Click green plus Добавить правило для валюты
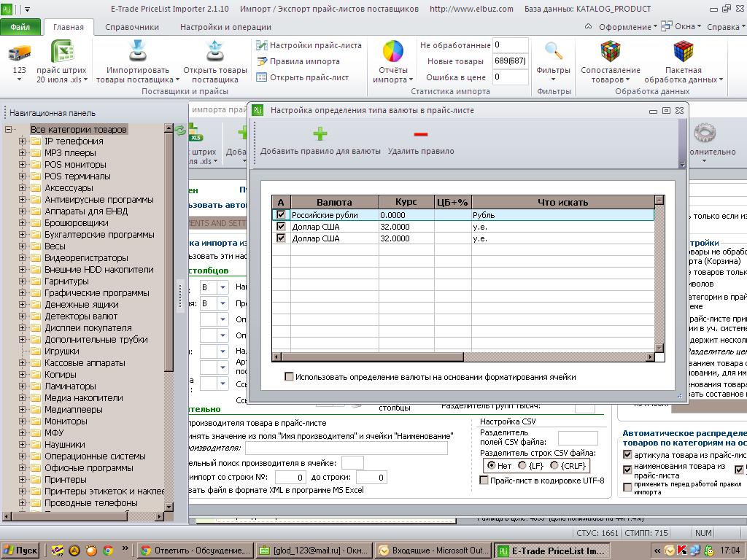The width and height of the screenshot is (747, 560). 320,134
